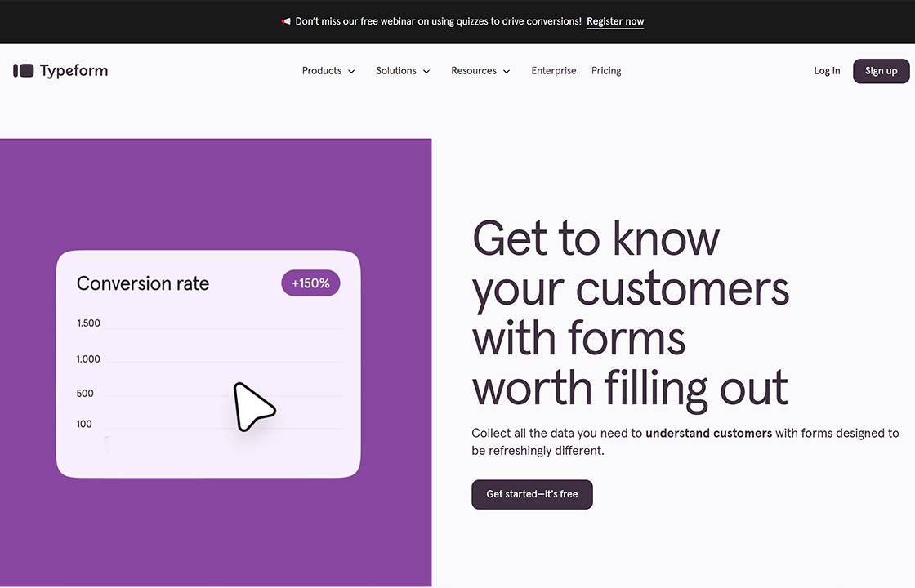Go to the Pricing page
The height and width of the screenshot is (588, 915).
pos(606,70)
